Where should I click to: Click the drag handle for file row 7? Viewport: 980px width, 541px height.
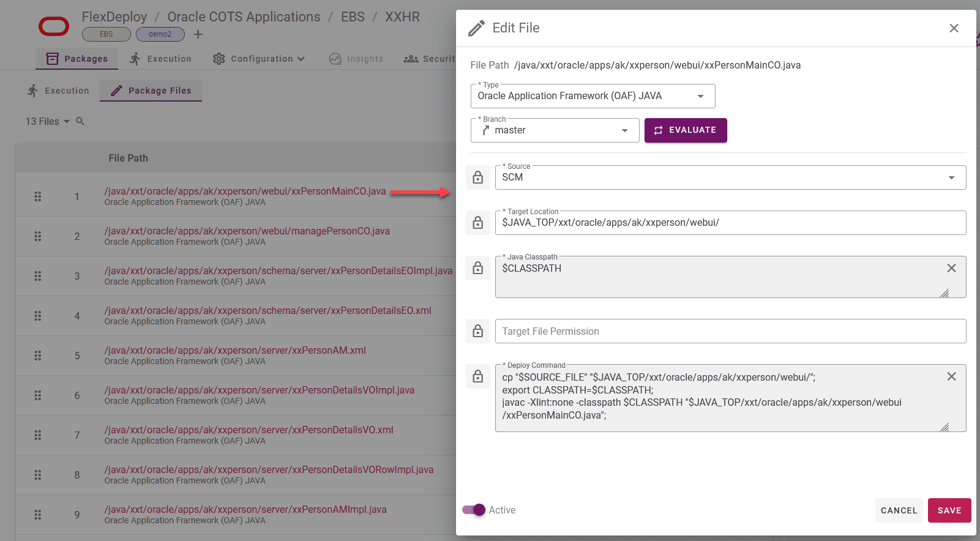(x=38, y=435)
